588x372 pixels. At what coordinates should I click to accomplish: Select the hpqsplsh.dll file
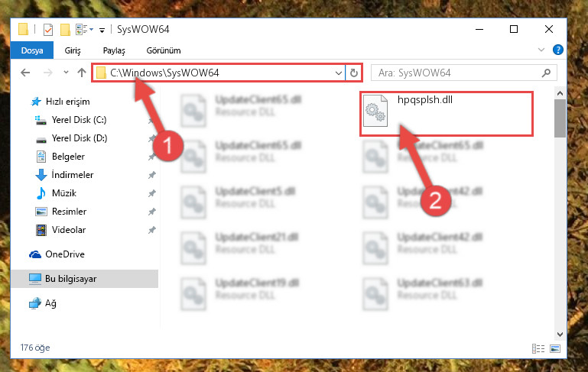pos(447,114)
